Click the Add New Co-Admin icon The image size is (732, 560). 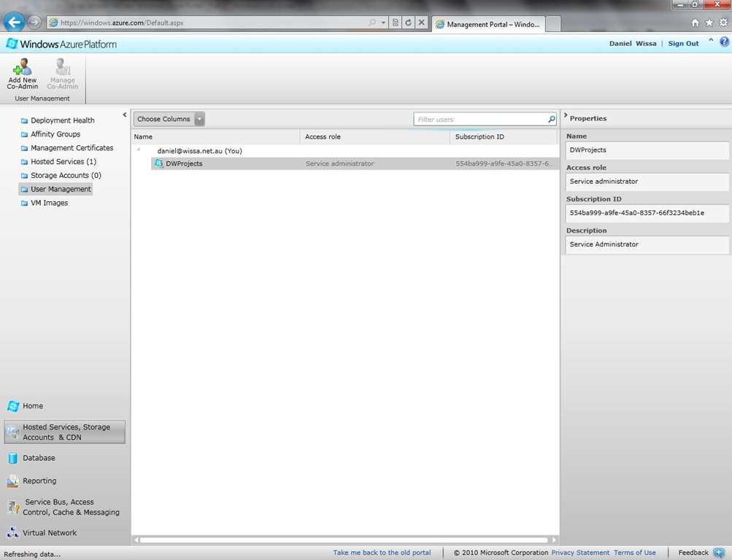22,68
